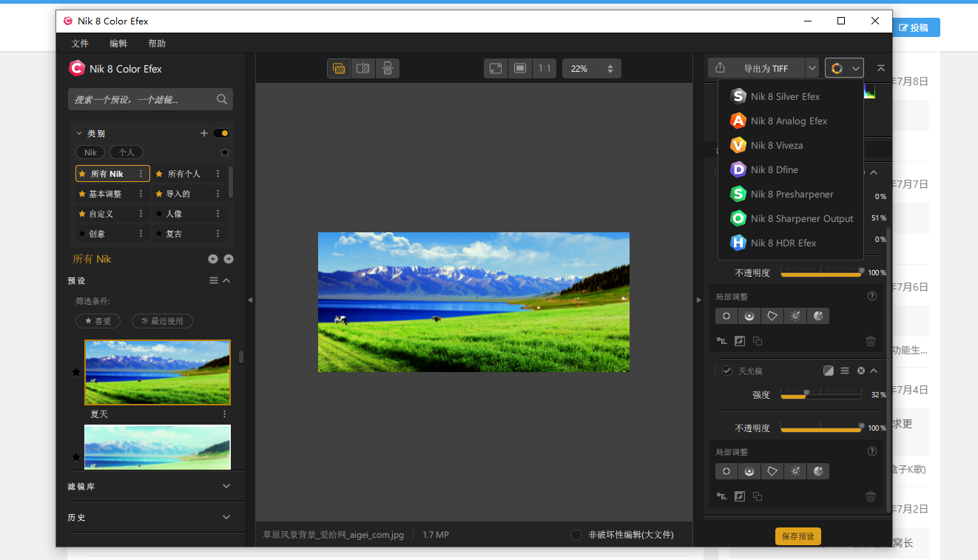
Task: Open the export format dropdown arrow
Action: (x=812, y=68)
